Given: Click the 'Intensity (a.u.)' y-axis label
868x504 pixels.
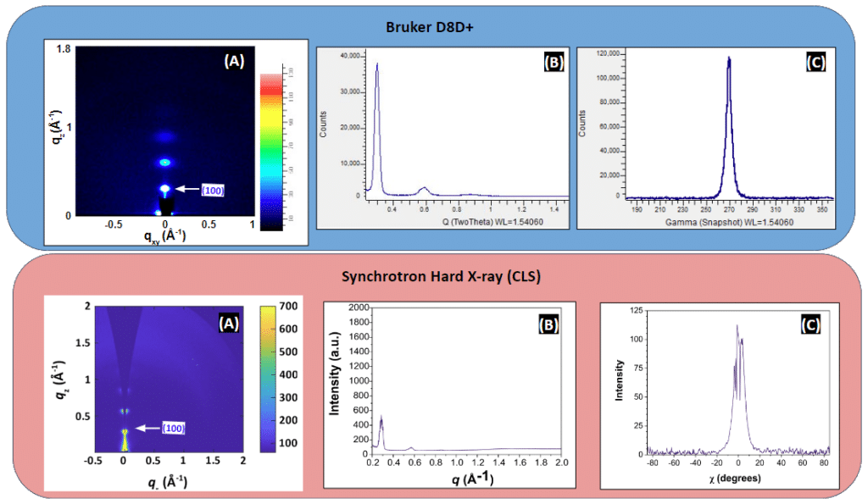Looking at the screenshot, I should tap(334, 374).
